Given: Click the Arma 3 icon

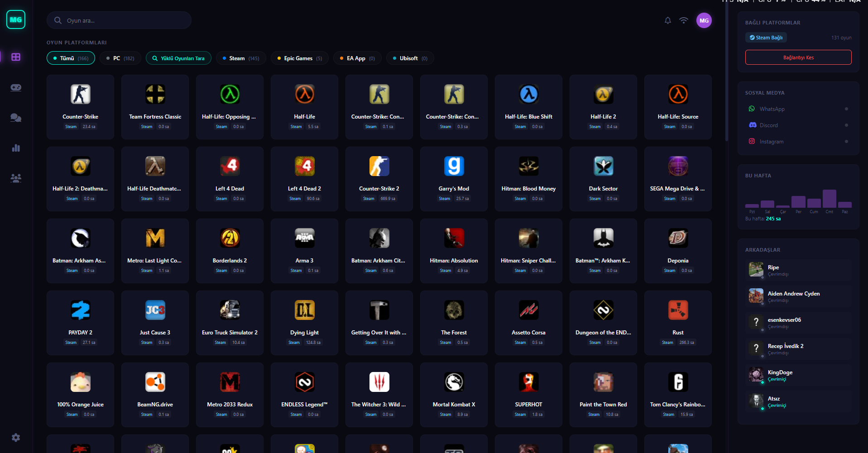Looking at the screenshot, I should pos(305,238).
